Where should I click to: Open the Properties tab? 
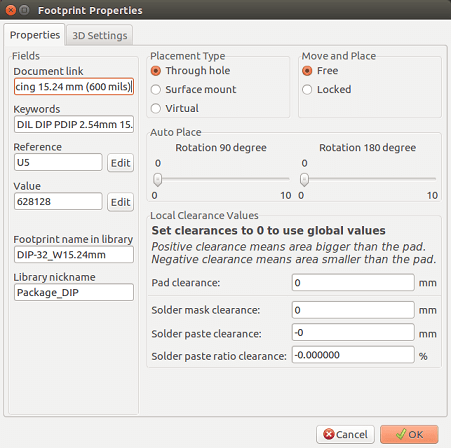pos(35,35)
